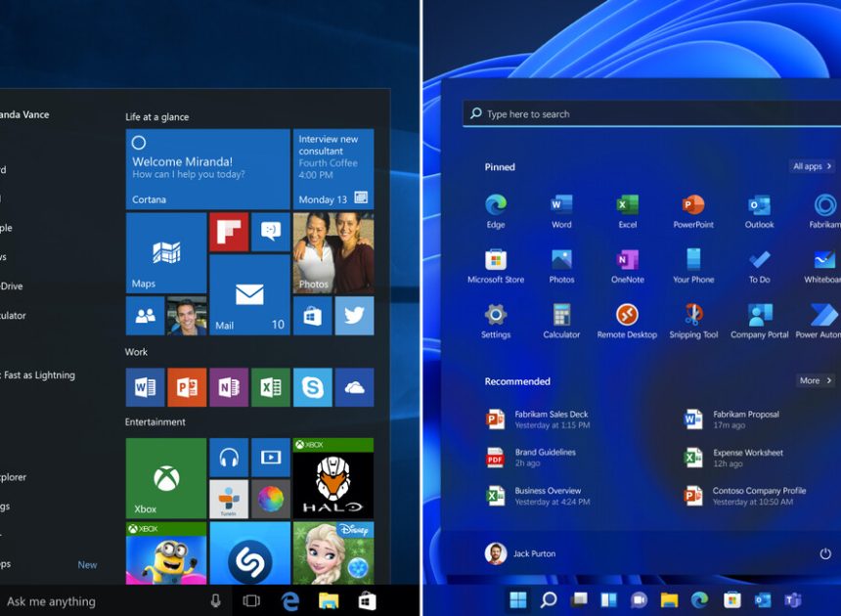Open the People tile

146,316
